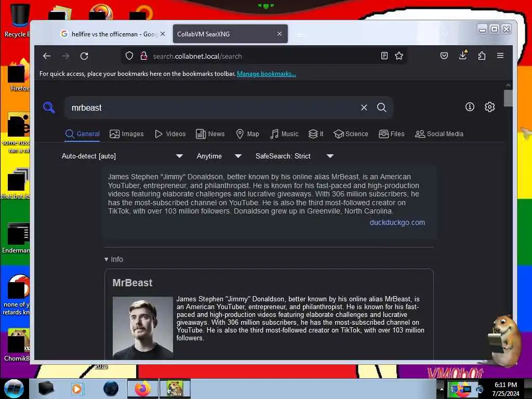Open Firefox from the taskbar
Screen dimensions: 532x399
coord(143,389)
